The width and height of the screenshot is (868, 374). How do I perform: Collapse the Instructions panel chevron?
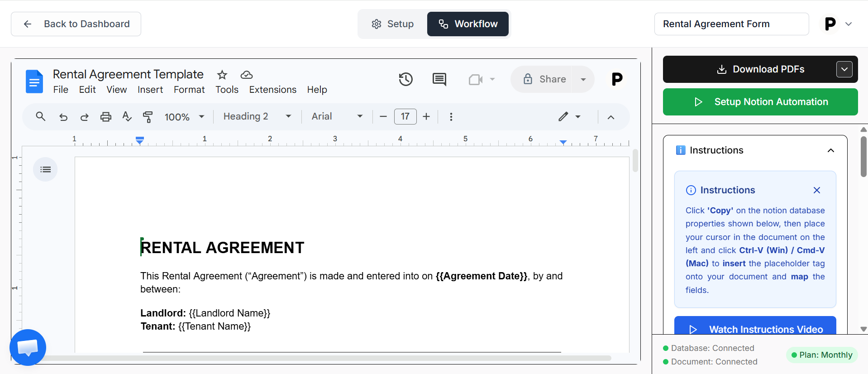(x=830, y=150)
